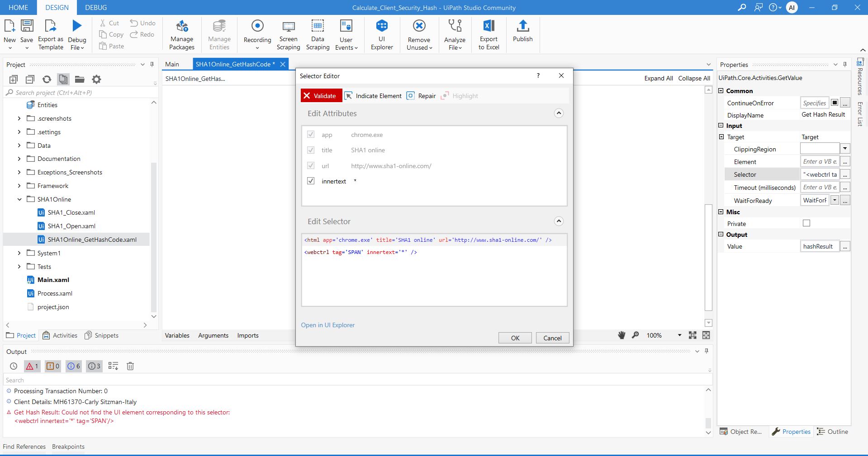Toggle info messages filter showing 6

tap(74, 366)
